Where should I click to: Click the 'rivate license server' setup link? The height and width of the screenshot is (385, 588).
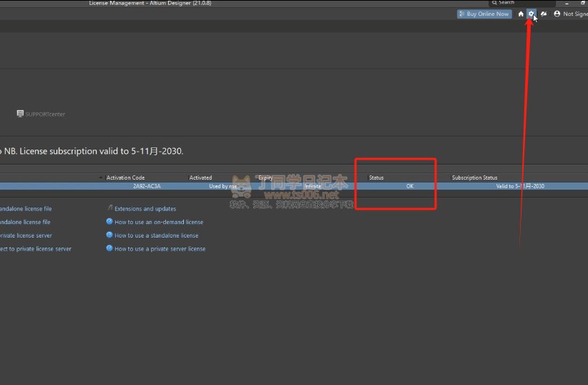(x=26, y=235)
